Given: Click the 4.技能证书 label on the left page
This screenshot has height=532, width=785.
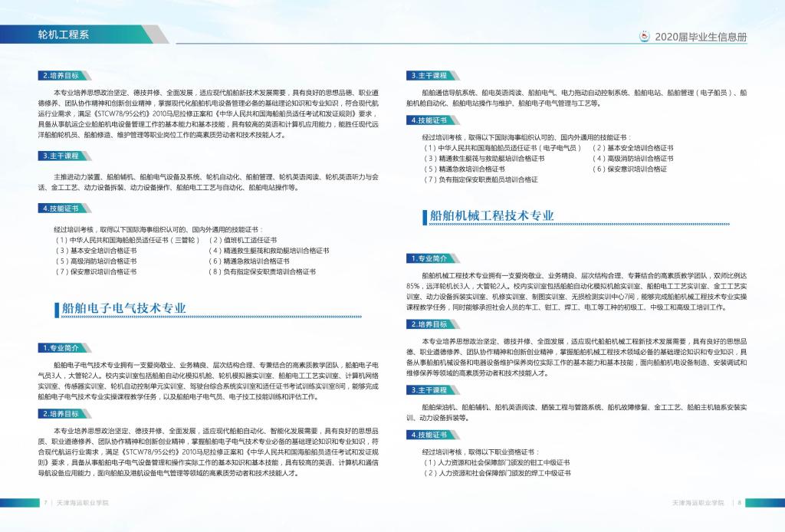Looking at the screenshot, I should pyautogui.click(x=60, y=208).
